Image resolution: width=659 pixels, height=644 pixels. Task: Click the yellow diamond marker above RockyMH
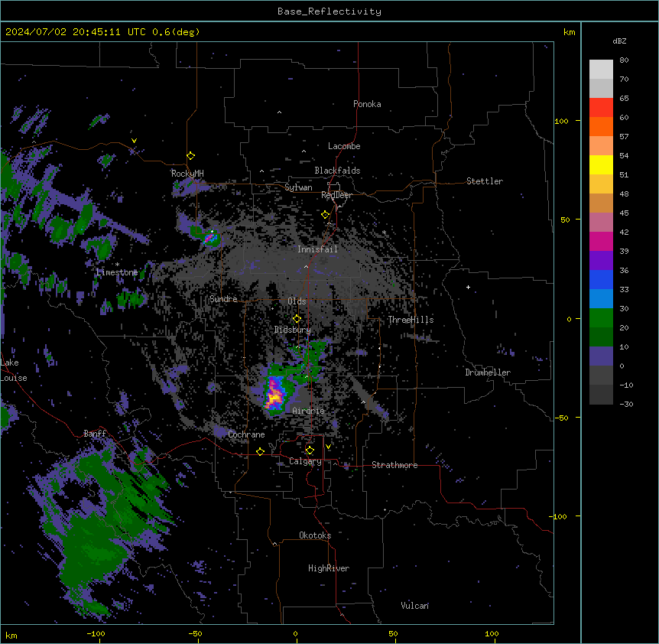tap(191, 156)
